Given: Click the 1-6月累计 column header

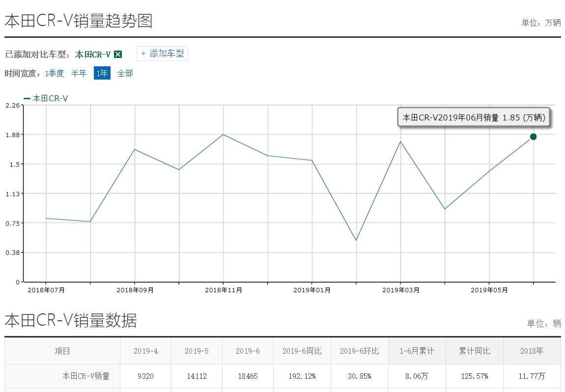Looking at the screenshot, I should click(417, 351).
